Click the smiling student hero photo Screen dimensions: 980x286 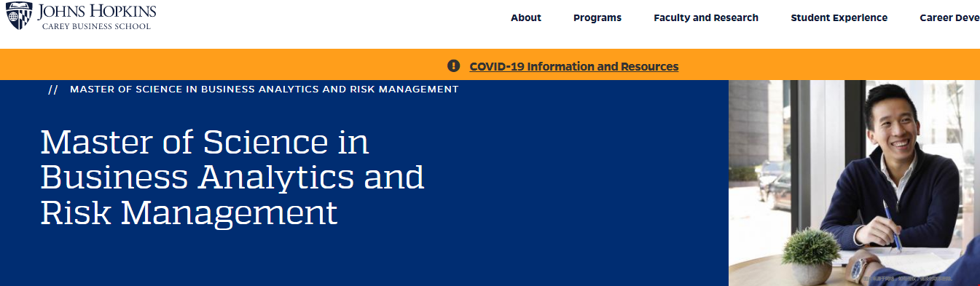coord(854,183)
